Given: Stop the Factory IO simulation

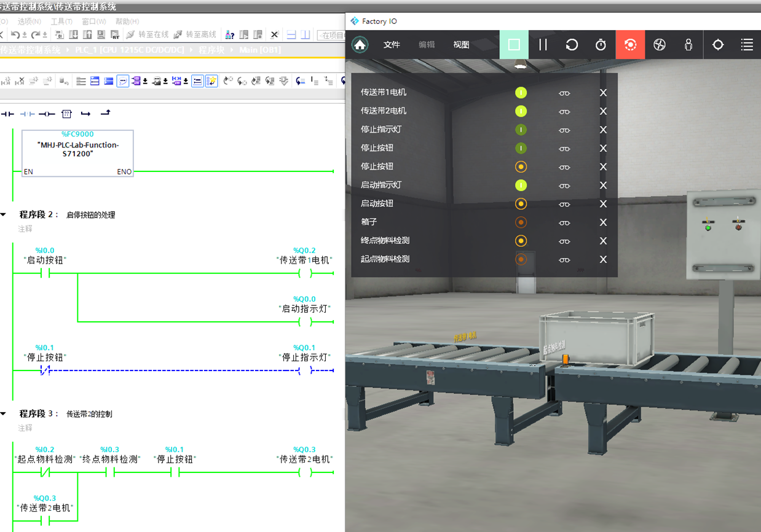Looking at the screenshot, I should 514,45.
